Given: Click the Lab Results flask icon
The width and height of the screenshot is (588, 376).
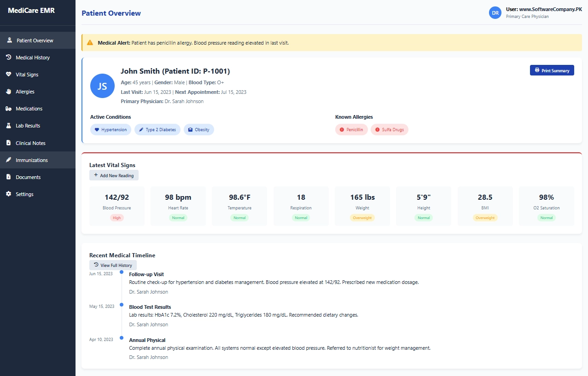Looking at the screenshot, I should 8,126.
